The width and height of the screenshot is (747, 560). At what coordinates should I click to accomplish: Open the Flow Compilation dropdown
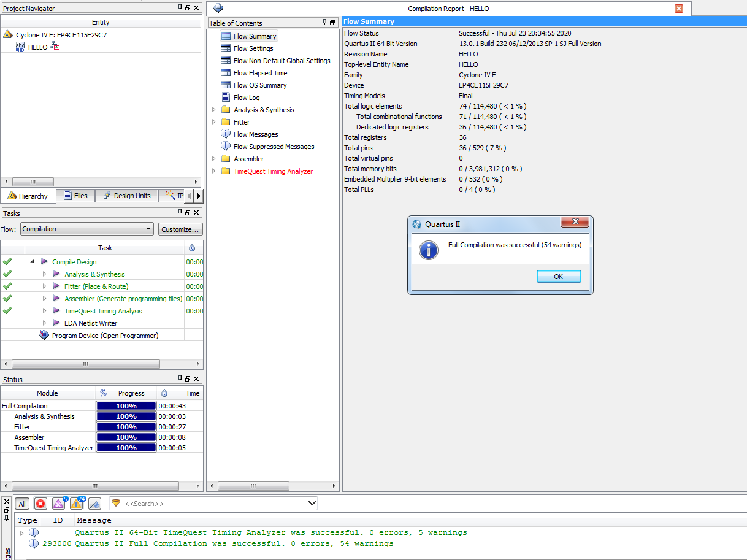87,229
